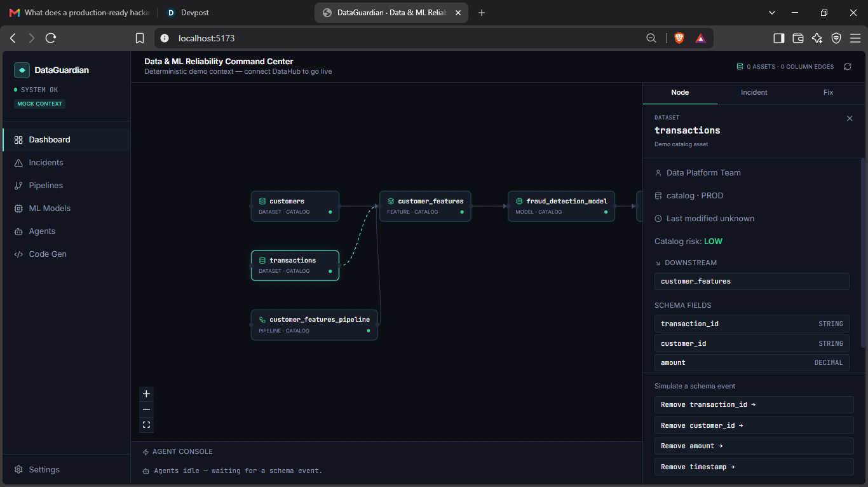
Task: Click the refresh icon beside asset counts
Action: [x=847, y=66]
